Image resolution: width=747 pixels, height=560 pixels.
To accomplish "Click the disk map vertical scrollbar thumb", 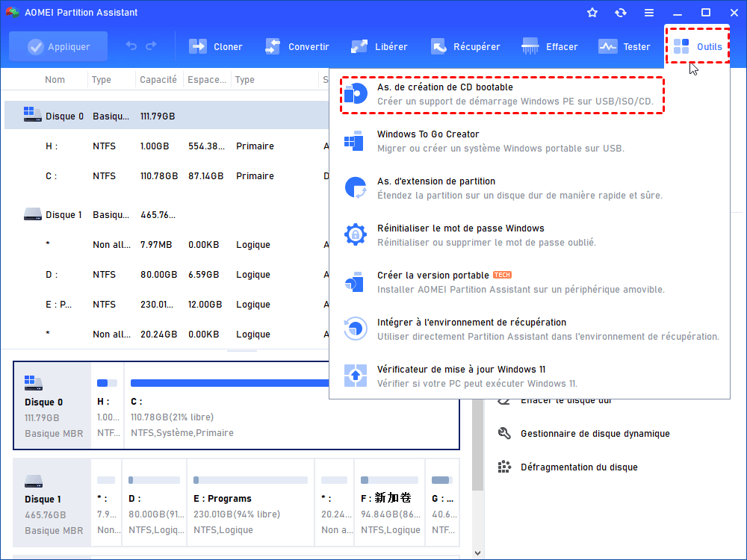I will [x=478, y=445].
